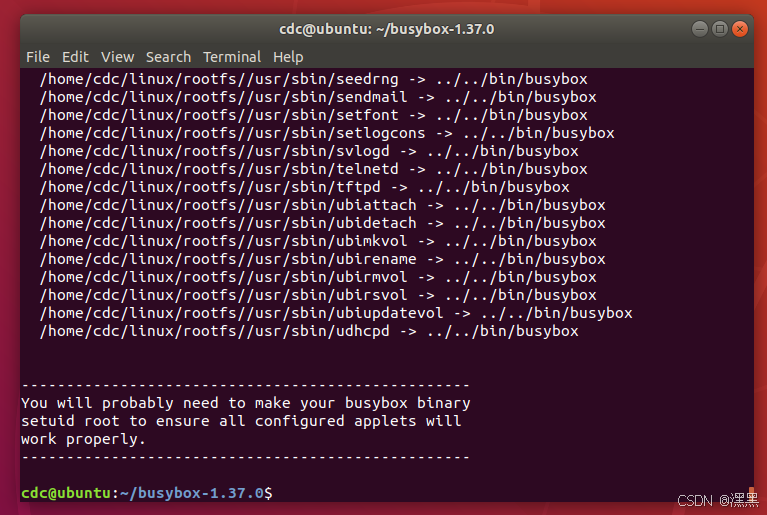Viewport: 767px width, 515px height.
Task: Click the ubiupdatevol symlink output line
Action: tap(336, 313)
